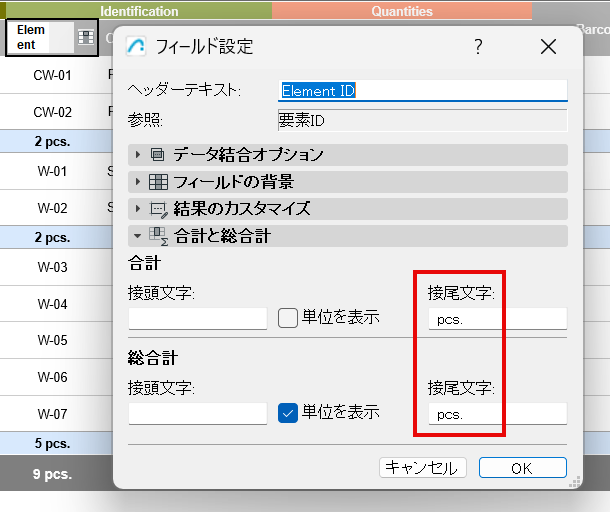Screen dimensions: 610x512
Task: Click the dialog resize grip corner
Action: coord(575,482)
